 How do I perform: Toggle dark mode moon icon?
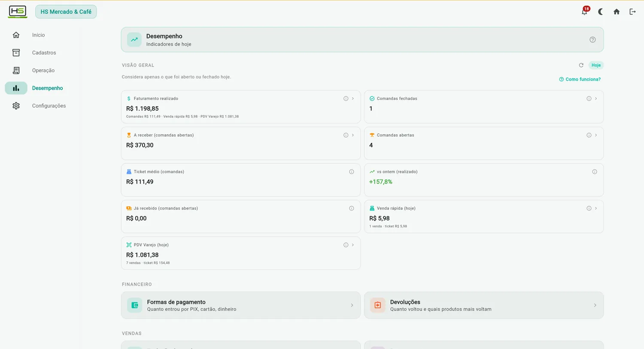click(601, 12)
